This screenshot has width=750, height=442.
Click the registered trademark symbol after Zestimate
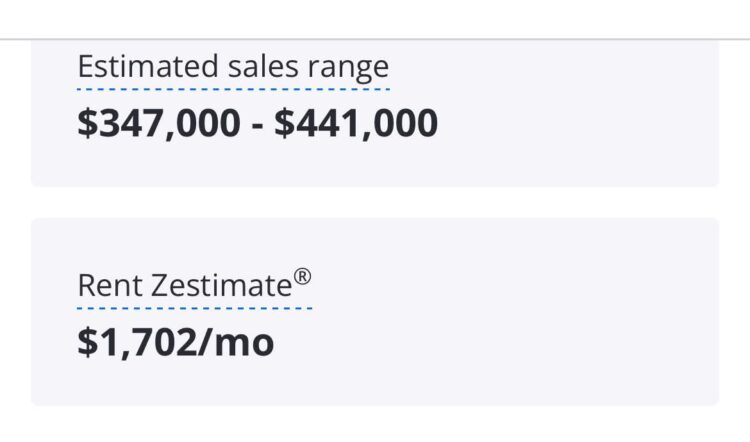click(302, 277)
